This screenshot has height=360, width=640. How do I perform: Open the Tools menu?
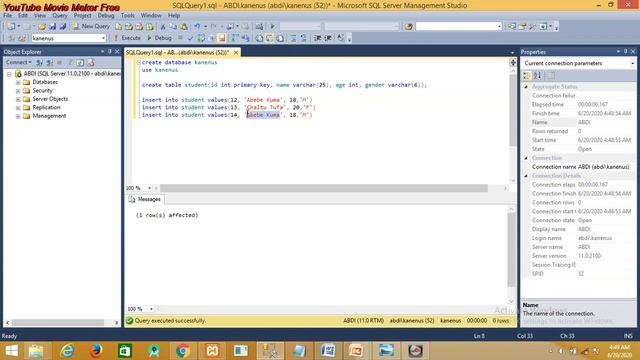point(127,16)
